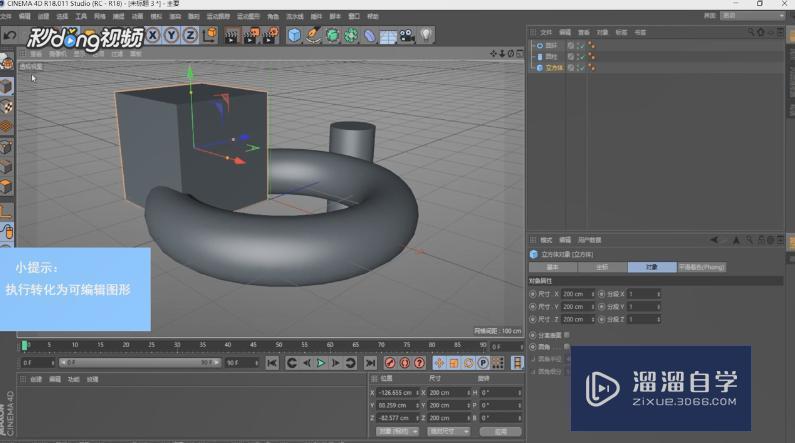Screen dimensions: 795x443
Task: Toggle 分离表面 checkbox in object properties
Action: tap(566, 335)
